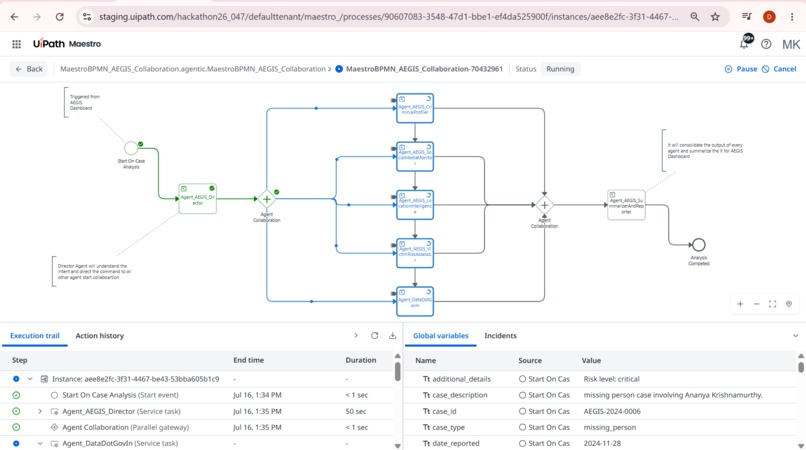Select the first Agent Collaboration parallel gateway
The image size is (806, 450).
point(267,199)
